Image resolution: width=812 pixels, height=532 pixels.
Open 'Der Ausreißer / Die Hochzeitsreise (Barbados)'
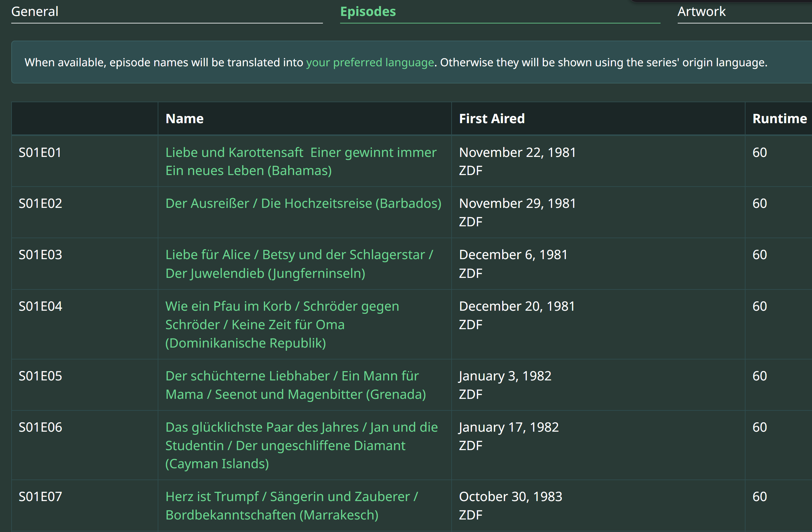[303, 203]
